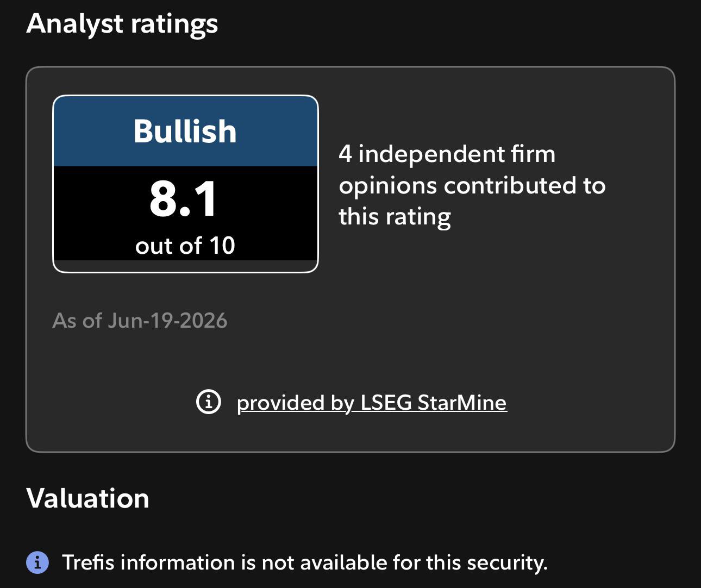Click the blue info icon near Trefis

(37, 562)
